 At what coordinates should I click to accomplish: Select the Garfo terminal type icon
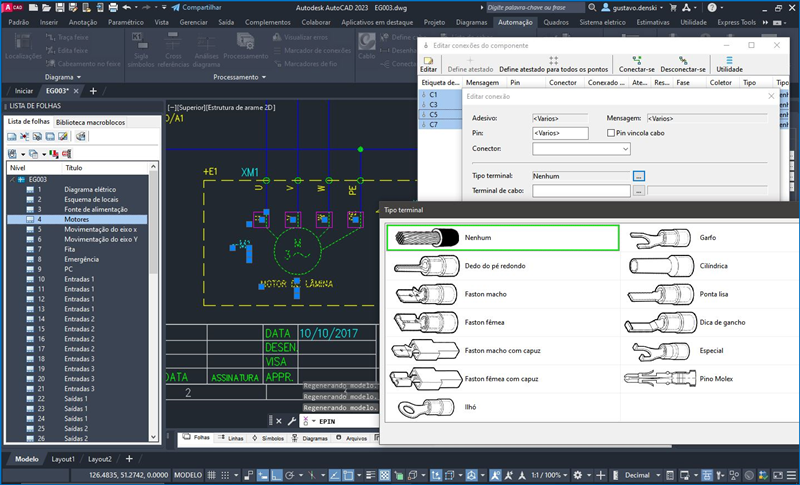tap(659, 238)
